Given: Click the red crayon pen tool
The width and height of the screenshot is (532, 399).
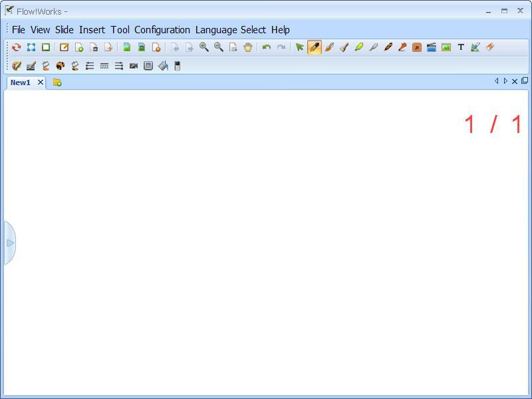Looking at the screenshot, I should [x=402, y=47].
